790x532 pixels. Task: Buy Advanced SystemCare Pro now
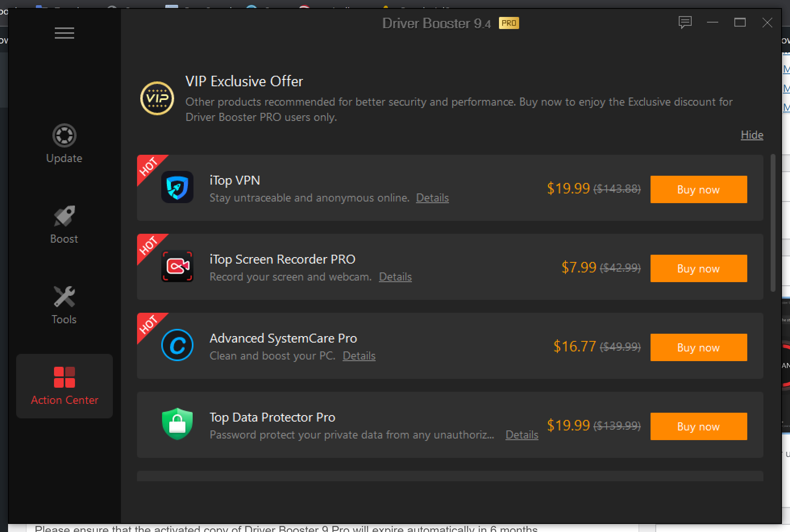pos(697,347)
